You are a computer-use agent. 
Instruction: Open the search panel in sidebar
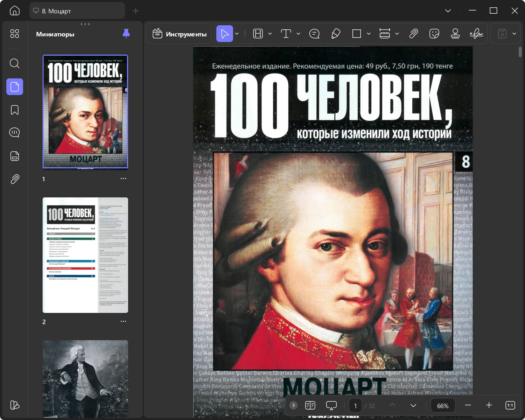(14, 63)
